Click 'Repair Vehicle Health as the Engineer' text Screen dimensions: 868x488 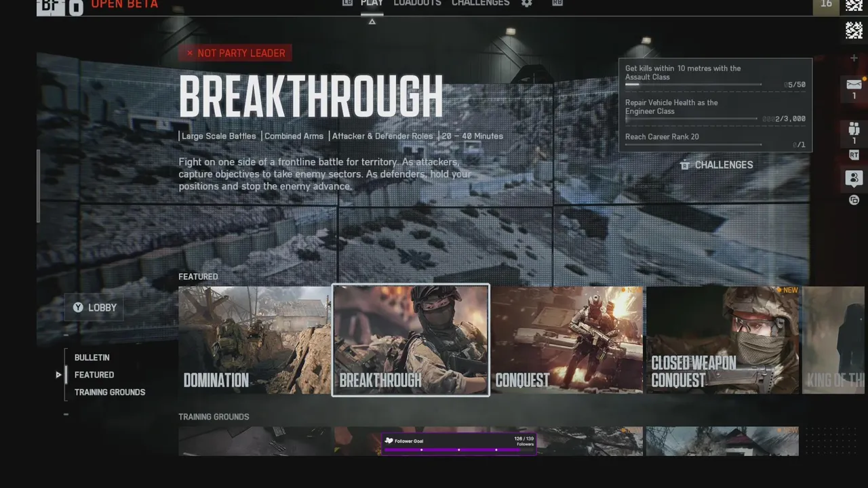(x=671, y=107)
